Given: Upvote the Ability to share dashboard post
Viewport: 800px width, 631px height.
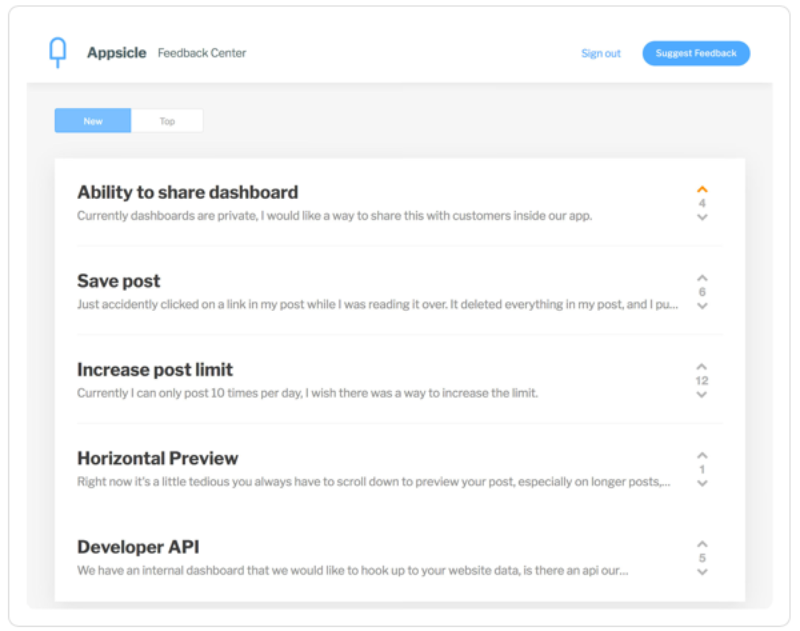Looking at the screenshot, I should (702, 189).
